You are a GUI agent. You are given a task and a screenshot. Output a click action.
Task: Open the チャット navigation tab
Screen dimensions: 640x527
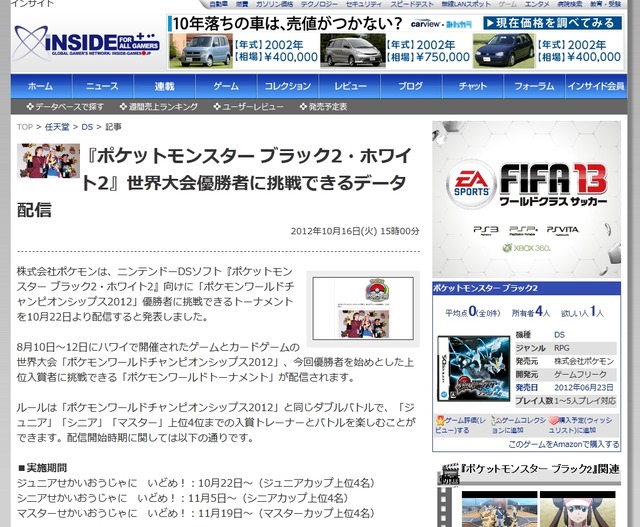pyautogui.click(x=473, y=86)
